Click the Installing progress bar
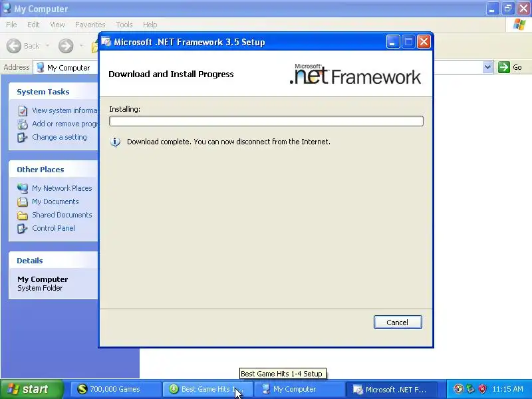This screenshot has width=532, height=399. (x=266, y=121)
